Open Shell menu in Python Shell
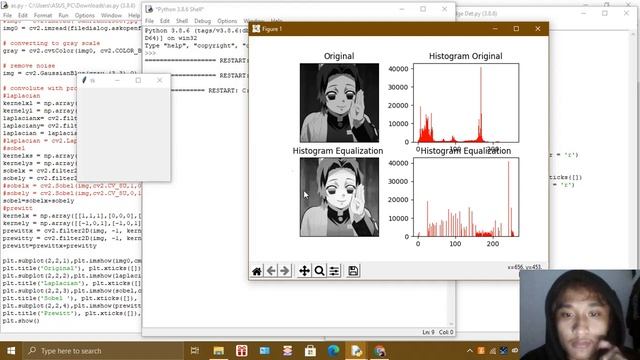The image size is (640, 360). point(182,21)
